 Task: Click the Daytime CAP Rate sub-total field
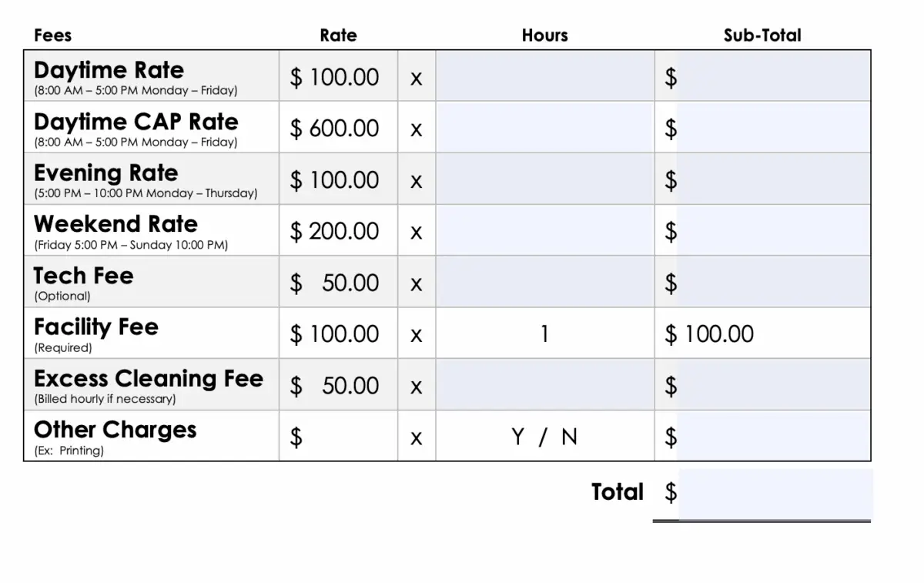tap(773, 128)
